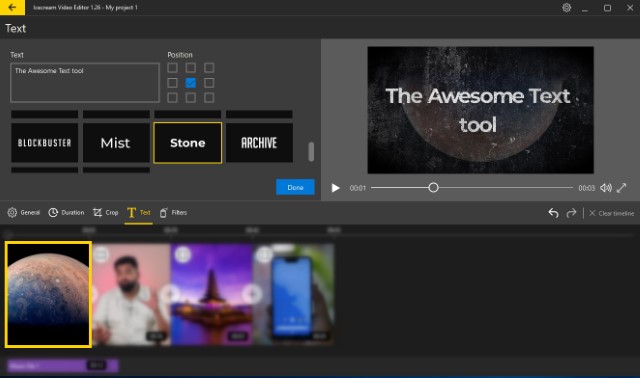Screen dimensions: 640x378
Task: Click Clear timeline
Action: (611, 213)
